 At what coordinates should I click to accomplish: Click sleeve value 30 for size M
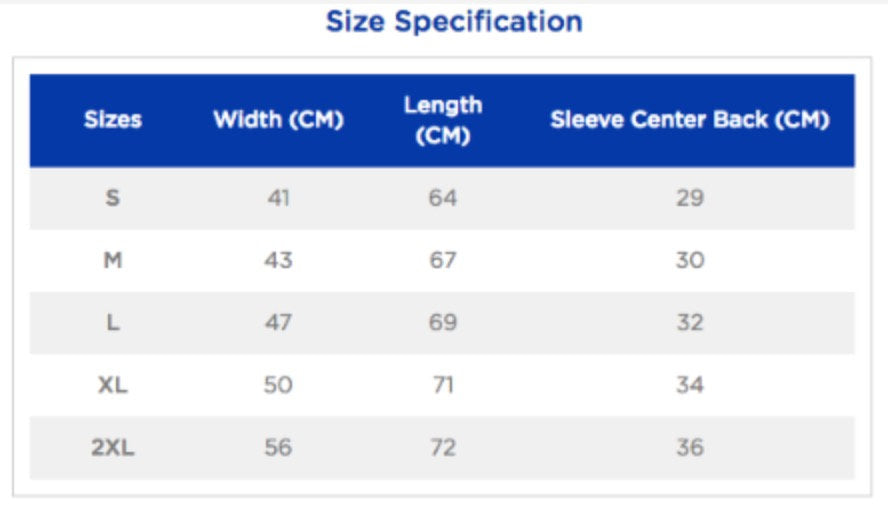pos(690,261)
